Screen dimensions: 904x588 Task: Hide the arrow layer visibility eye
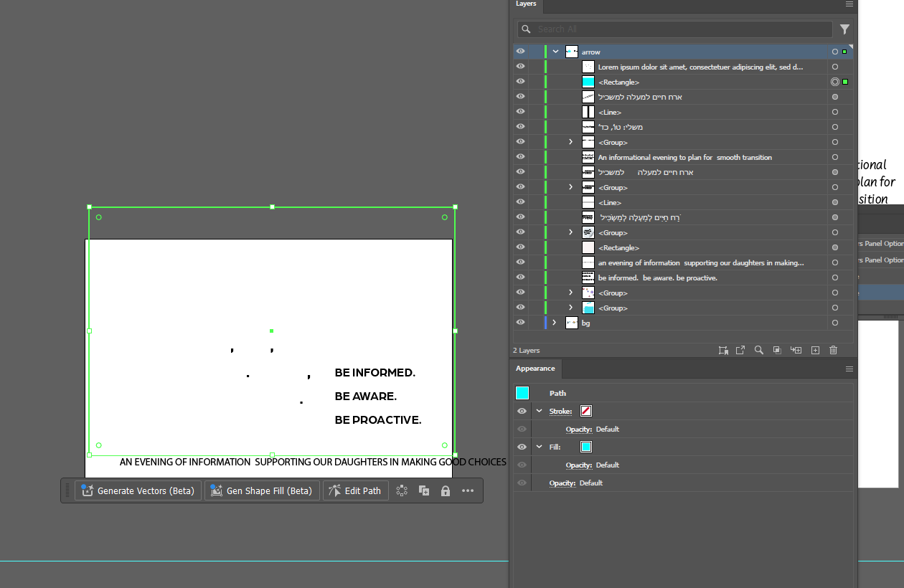[x=520, y=51]
